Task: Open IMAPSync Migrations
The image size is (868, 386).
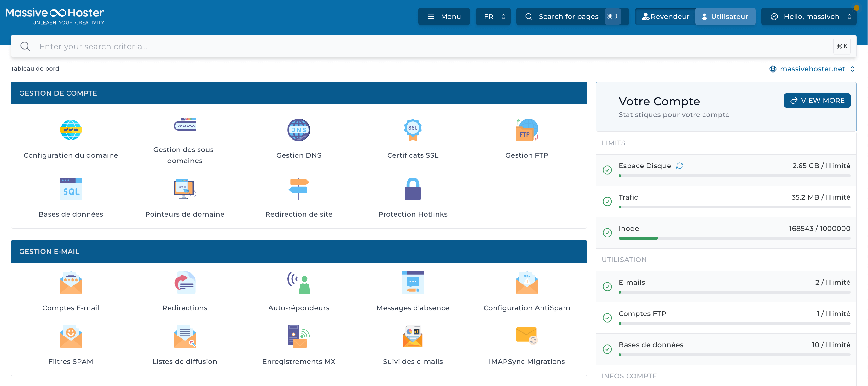Action: [526, 346]
